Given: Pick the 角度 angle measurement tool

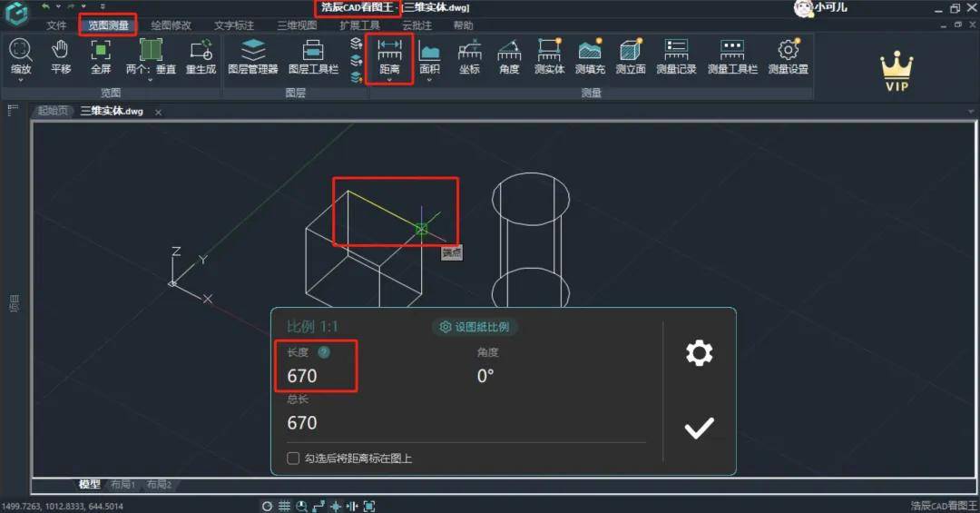Looking at the screenshot, I should point(509,56).
